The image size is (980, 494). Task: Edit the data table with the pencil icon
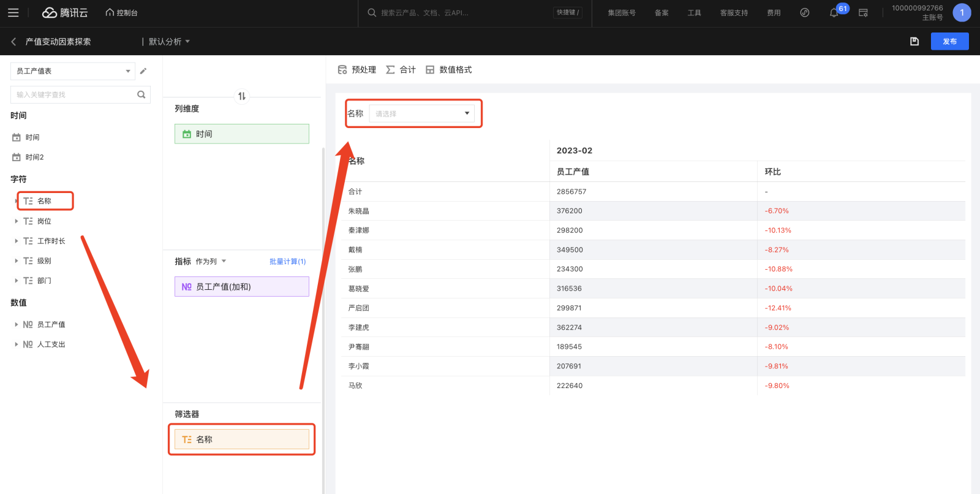pos(143,71)
